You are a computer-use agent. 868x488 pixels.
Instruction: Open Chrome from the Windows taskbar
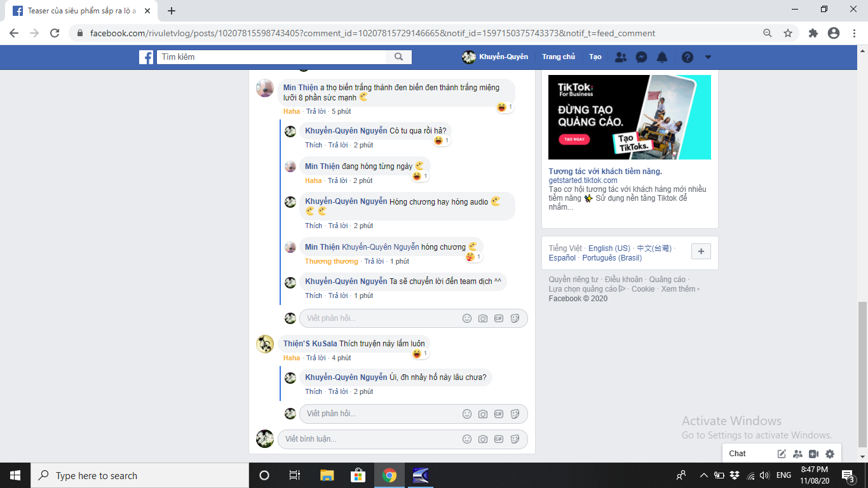click(390, 475)
